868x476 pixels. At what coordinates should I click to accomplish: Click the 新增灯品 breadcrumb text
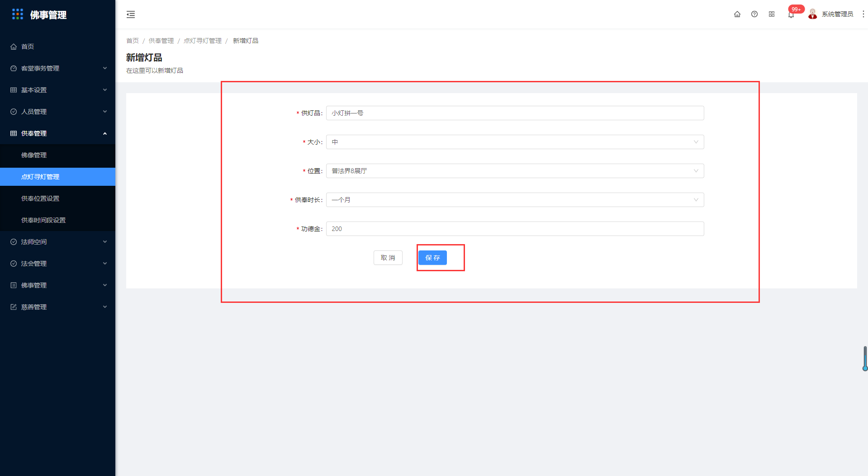pos(246,41)
